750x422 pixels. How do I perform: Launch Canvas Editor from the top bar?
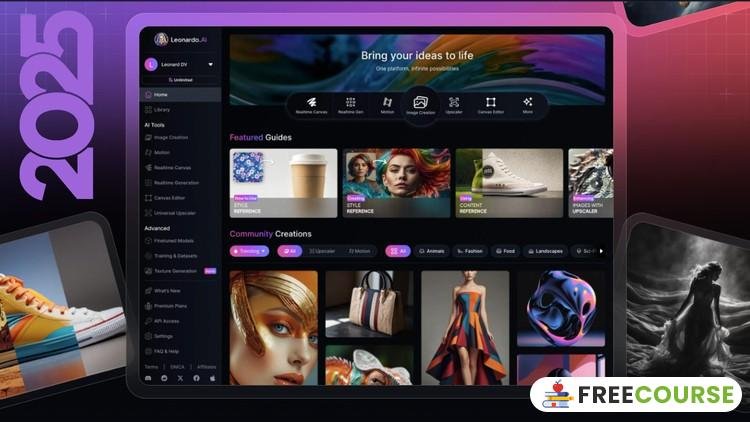491,105
